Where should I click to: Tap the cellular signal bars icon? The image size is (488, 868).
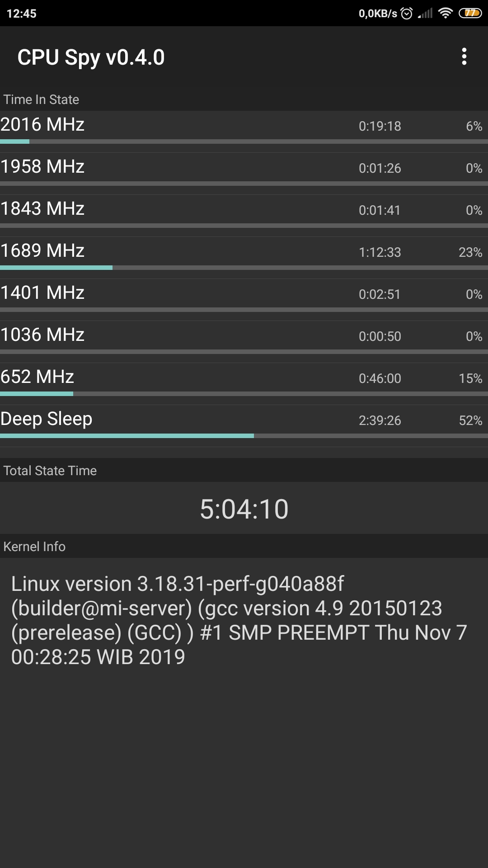click(x=425, y=14)
